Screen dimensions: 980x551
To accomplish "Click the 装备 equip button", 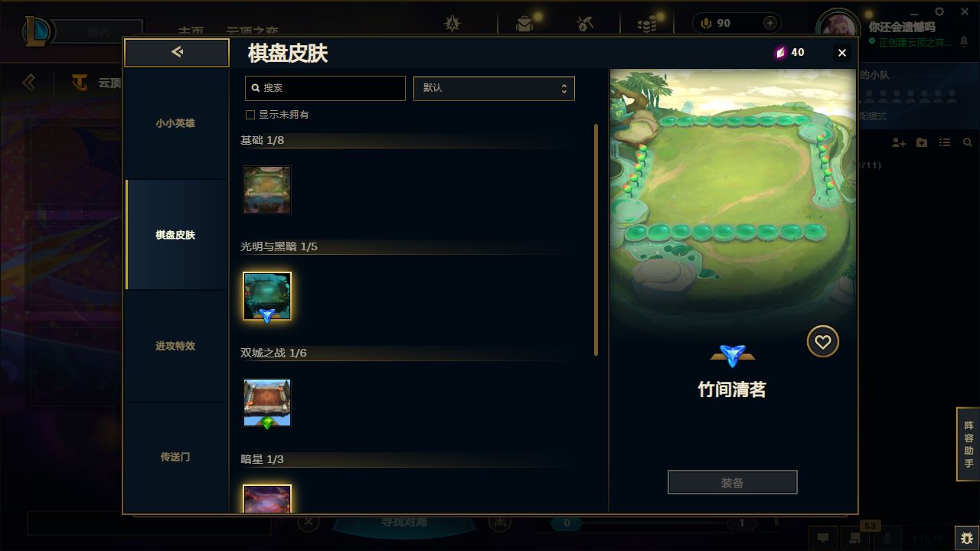I will coord(733,483).
